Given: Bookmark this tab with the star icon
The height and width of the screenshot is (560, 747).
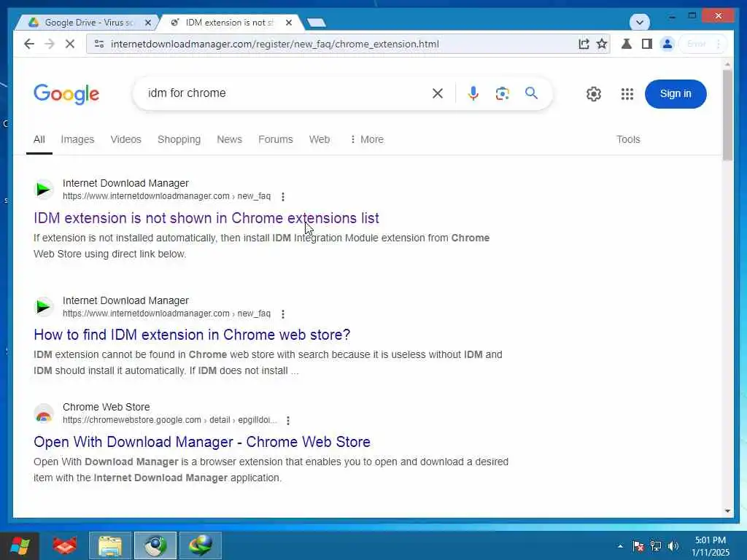Looking at the screenshot, I should coord(602,44).
